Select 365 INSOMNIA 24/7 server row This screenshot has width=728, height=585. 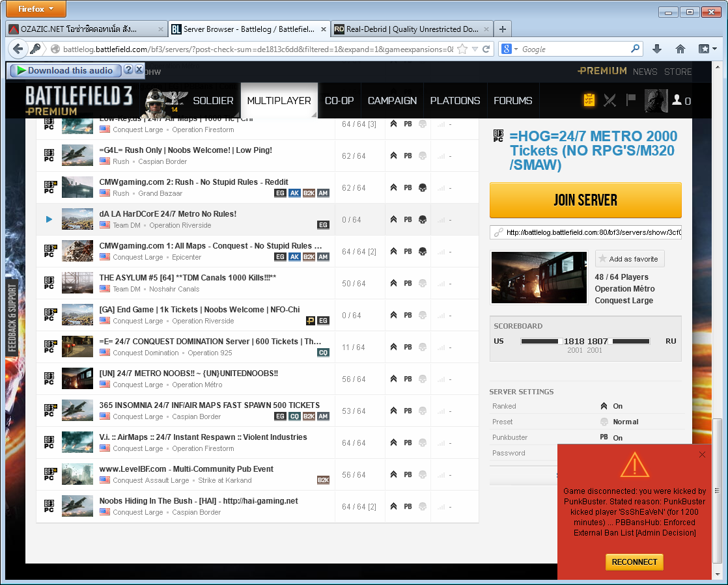[257, 411]
